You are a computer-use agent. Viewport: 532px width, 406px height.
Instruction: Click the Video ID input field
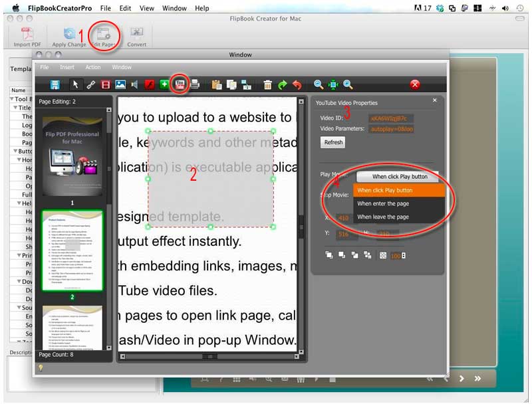click(391, 118)
